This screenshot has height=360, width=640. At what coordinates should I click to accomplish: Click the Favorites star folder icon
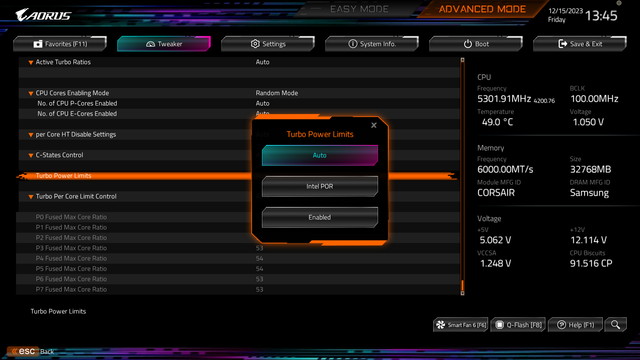point(38,44)
